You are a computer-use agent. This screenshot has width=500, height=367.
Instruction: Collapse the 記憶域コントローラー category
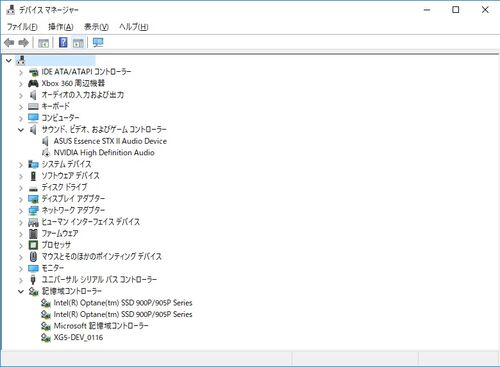tap(21, 291)
